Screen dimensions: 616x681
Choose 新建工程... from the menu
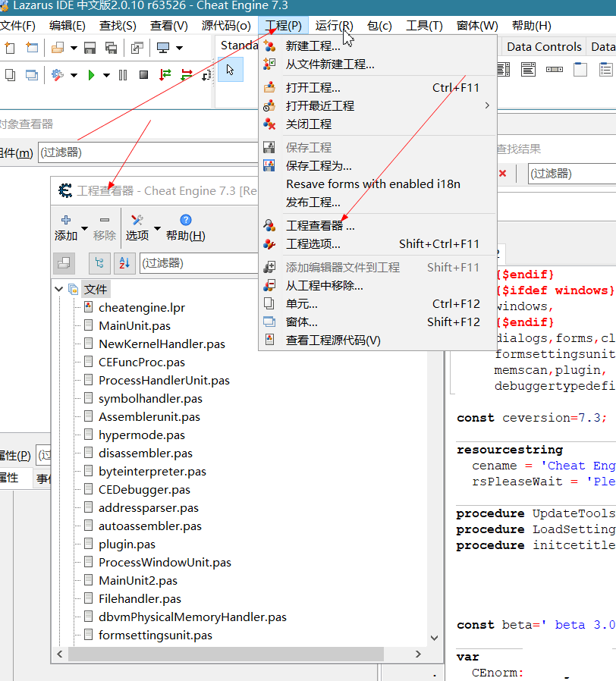pos(378,46)
